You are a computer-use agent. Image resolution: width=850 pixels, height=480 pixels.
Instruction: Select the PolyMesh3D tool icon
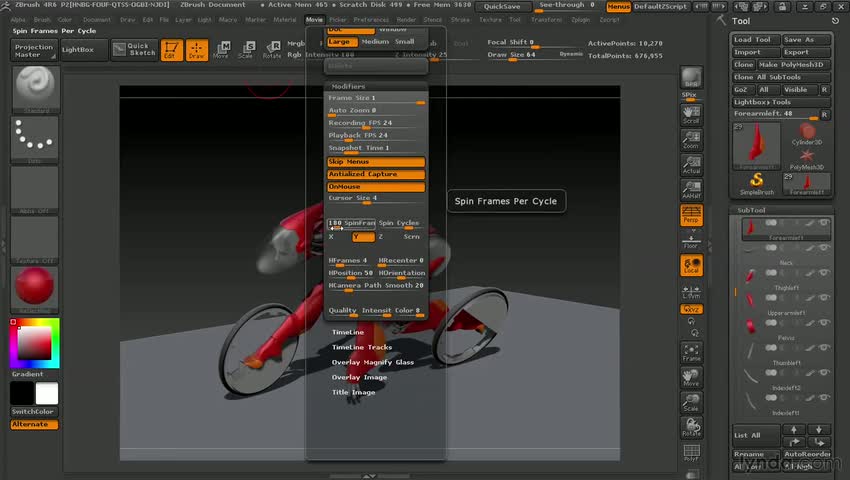[x=807, y=159]
